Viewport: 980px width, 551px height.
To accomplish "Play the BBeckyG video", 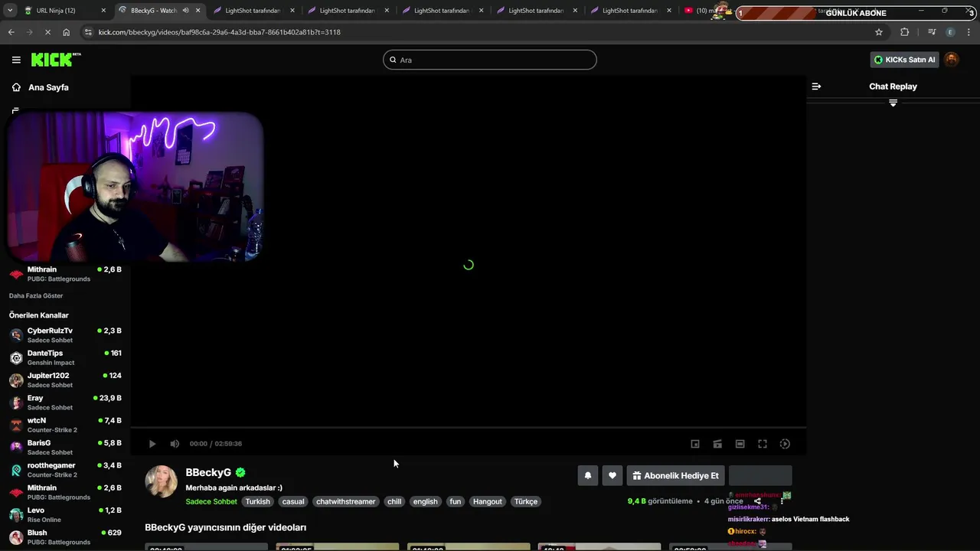I will tap(152, 444).
